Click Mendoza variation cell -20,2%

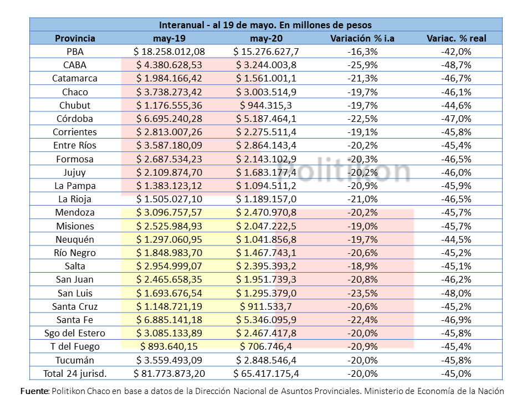point(362,212)
